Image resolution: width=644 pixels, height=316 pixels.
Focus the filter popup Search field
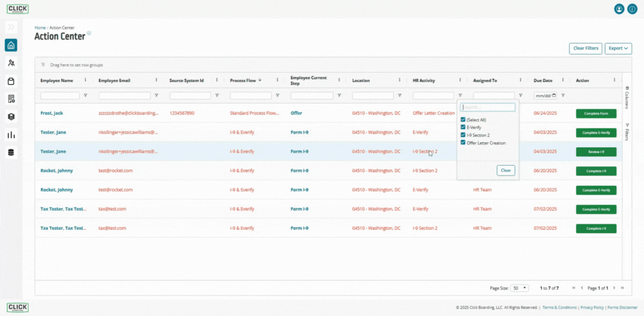point(487,108)
